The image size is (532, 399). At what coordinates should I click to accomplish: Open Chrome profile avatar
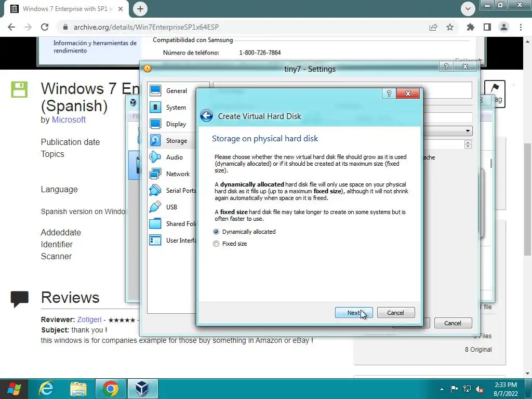504,27
